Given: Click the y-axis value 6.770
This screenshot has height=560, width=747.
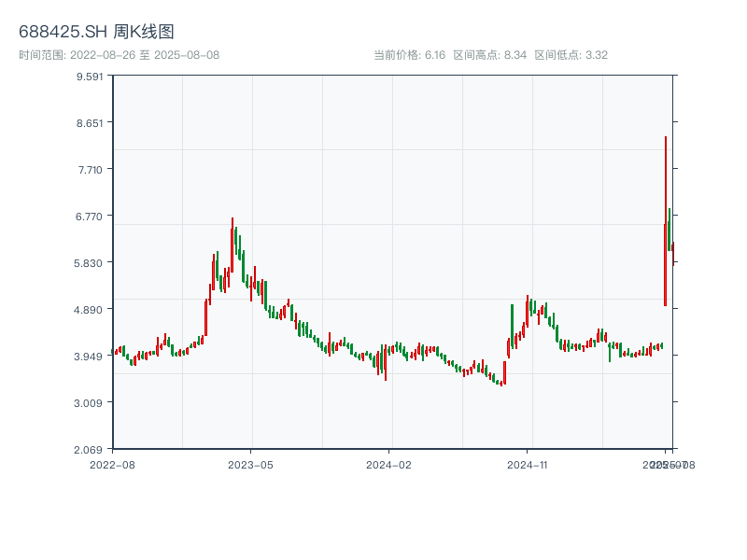Looking at the screenshot, I should pyautogui.click(x=89, y=217).
